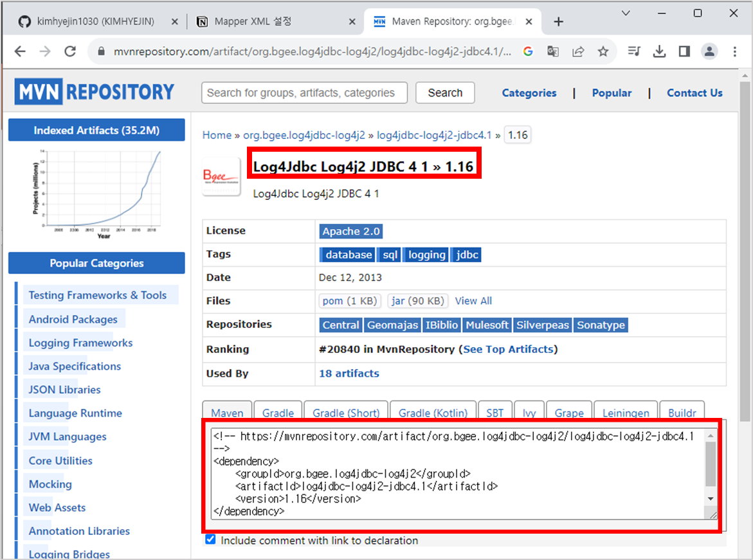Screen dimensions: 753x560
Task: Click the Home breadcrumb link
Action: point(217,135)
